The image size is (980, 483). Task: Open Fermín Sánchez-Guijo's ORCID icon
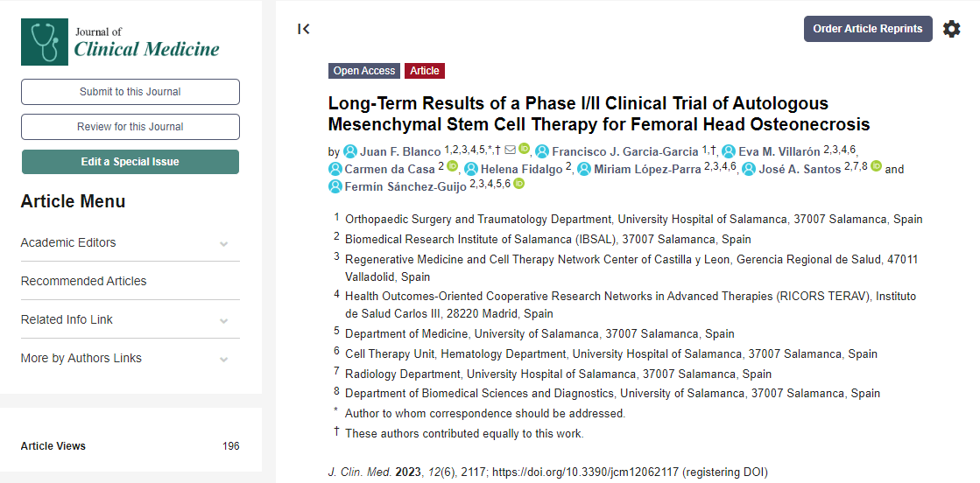tap(518, 184)
